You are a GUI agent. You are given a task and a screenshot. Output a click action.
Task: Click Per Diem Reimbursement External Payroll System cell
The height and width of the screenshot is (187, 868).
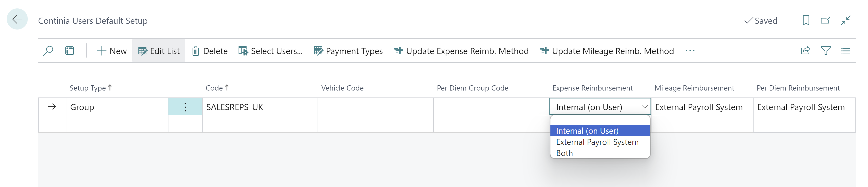pos(804,107)
